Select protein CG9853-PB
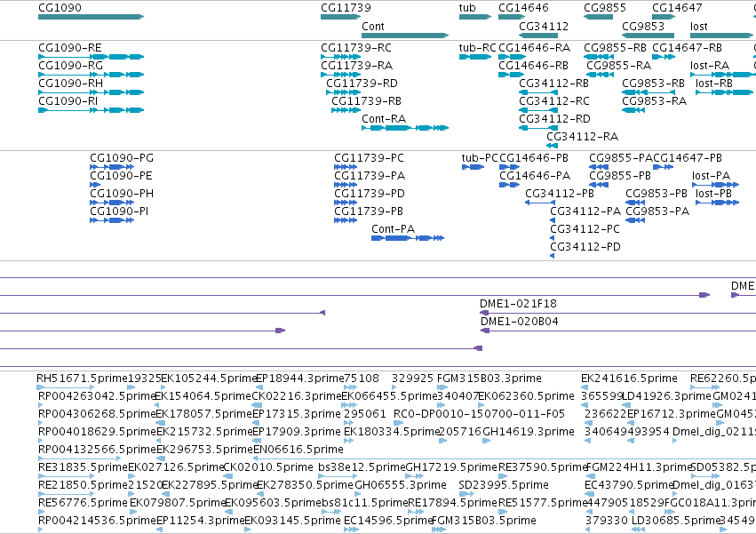The image size is (756, 534). tap(635, 203)
